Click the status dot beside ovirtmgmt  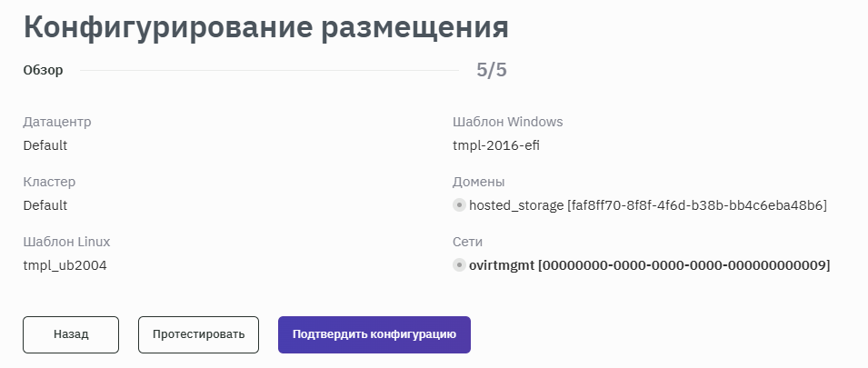(x=459, y=265)
